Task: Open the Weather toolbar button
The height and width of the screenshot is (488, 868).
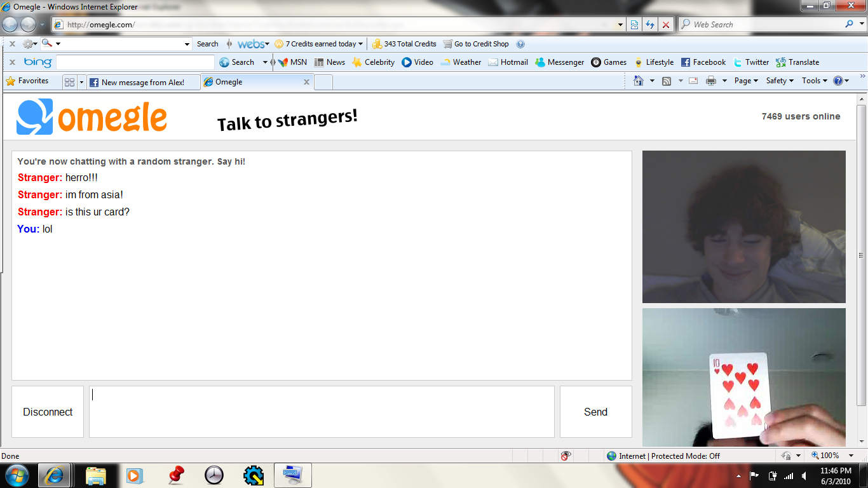Action: tap(461, 62)
